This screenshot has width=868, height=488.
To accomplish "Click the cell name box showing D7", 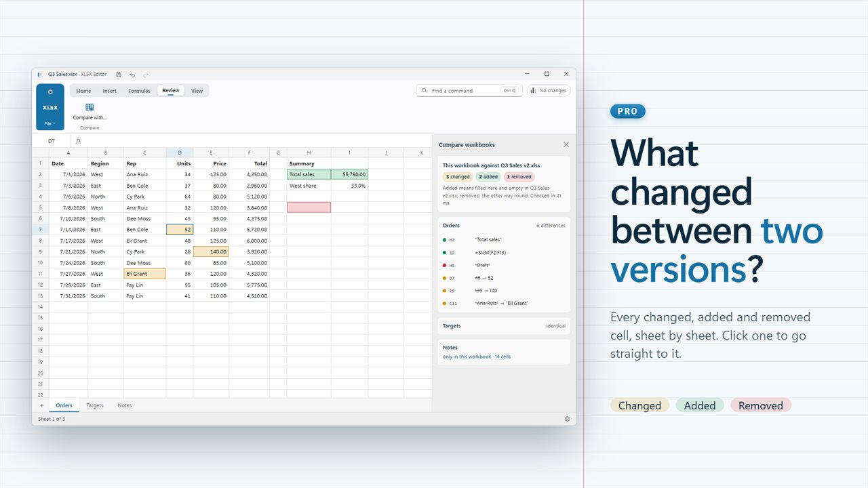I will (x=52, y=141).
